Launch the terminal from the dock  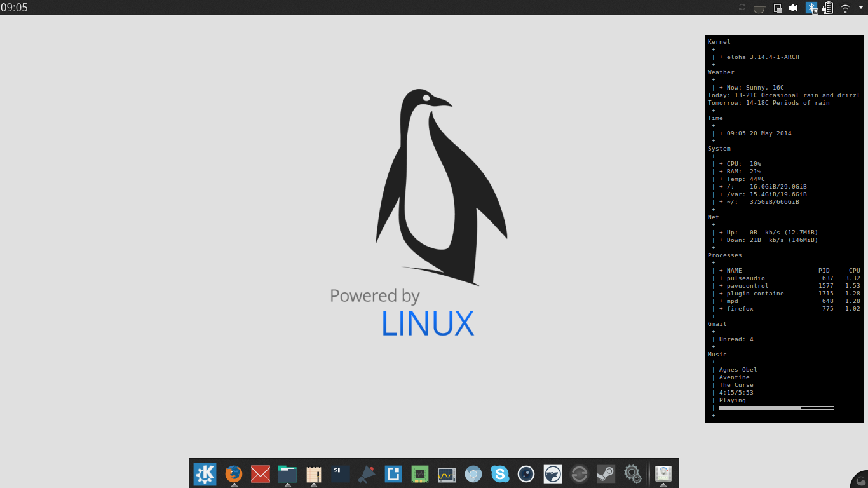pos(341,474)
